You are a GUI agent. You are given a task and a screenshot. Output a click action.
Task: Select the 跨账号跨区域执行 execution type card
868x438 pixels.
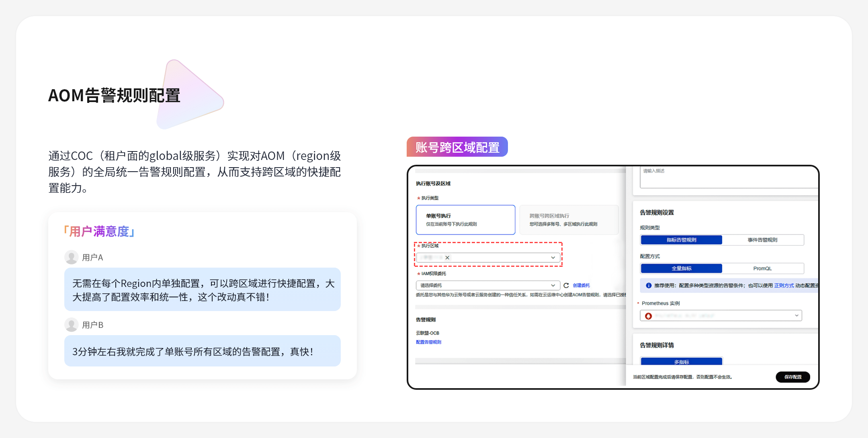point(569,220)
